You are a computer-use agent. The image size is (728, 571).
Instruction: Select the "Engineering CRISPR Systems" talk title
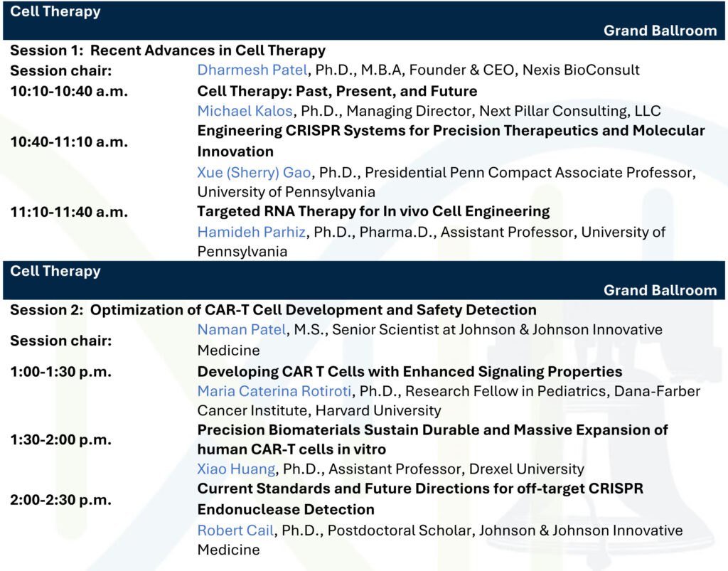click(451, 132)
